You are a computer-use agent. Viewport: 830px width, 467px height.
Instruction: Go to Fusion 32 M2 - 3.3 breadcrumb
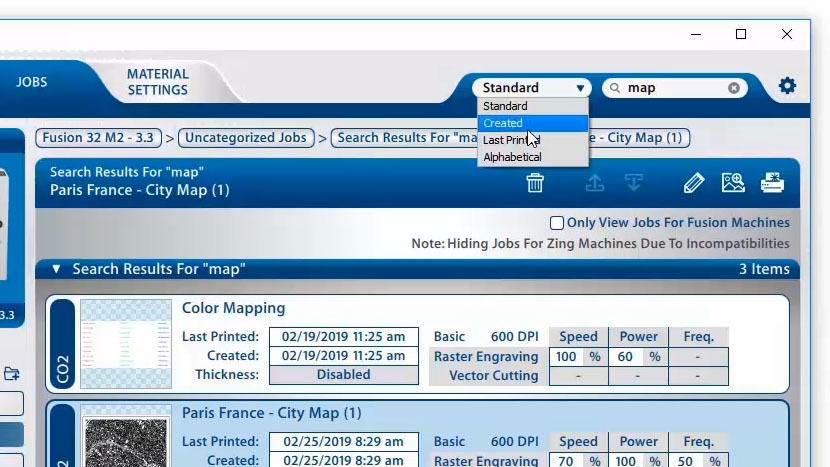pyautogui.click(x=100, y=137)
